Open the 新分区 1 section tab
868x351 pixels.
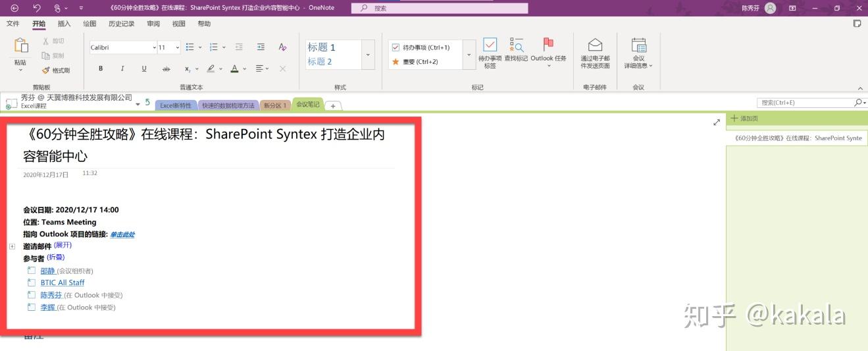point(275,105)
